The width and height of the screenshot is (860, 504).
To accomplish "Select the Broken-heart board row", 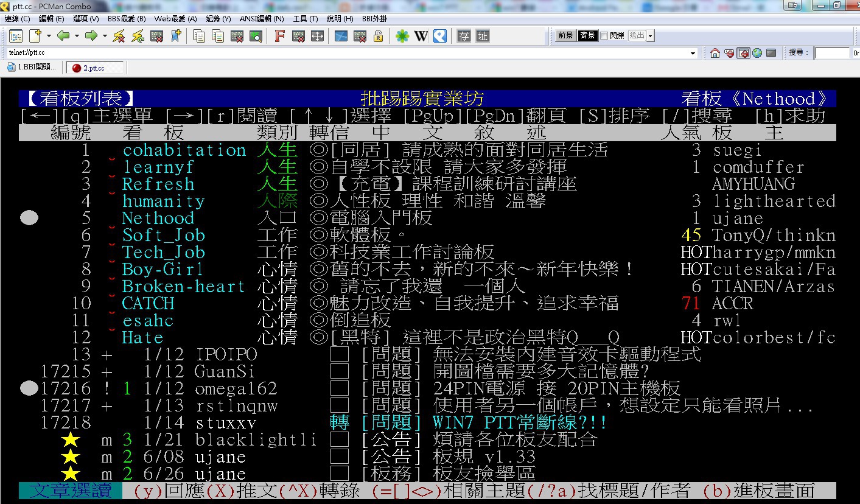I will tap(427, 286).
